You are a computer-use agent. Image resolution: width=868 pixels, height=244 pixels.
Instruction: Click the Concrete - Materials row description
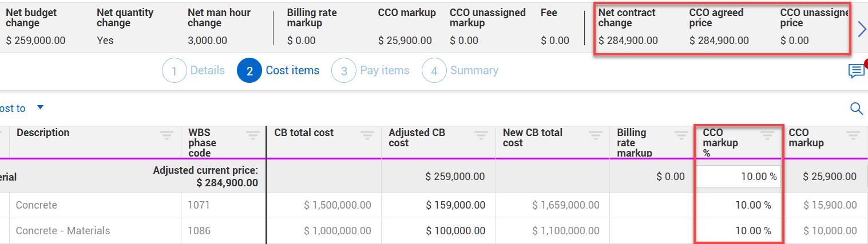tap(63, 231)
